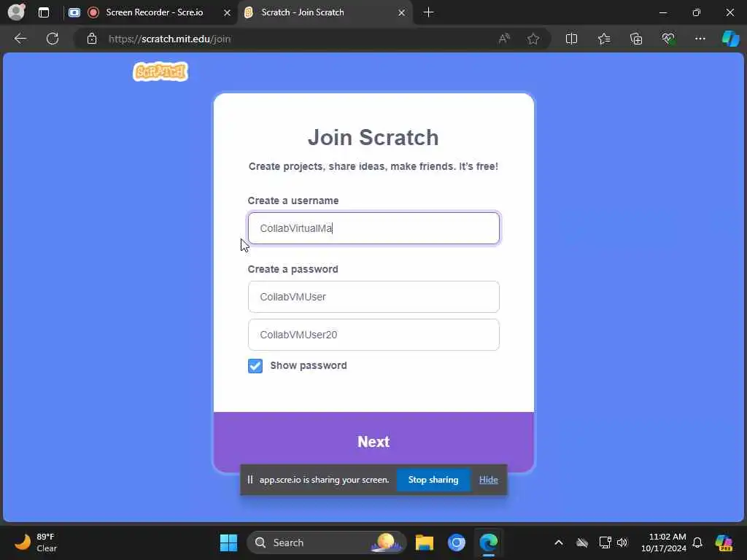This screenshot has height=560, width=747.
Task: Open network status tray icon
Action: point(605,542)
